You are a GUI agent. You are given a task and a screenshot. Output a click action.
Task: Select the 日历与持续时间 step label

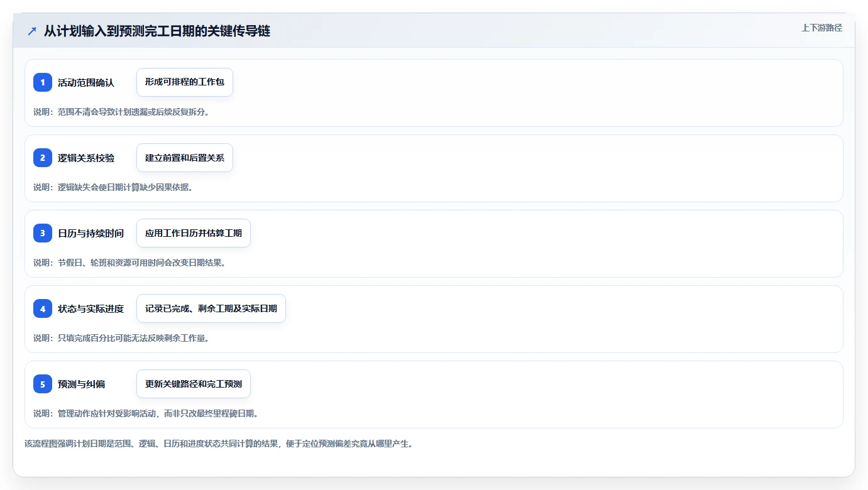(x=91, y=233)
